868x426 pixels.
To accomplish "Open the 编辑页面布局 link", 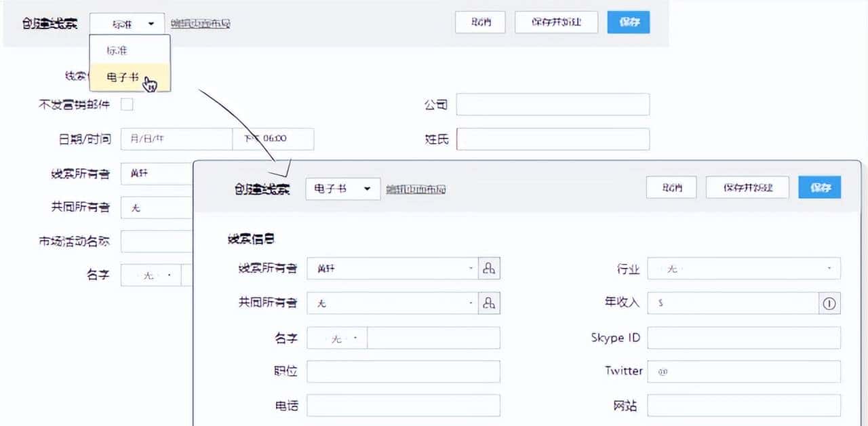I will pos(416,190).
